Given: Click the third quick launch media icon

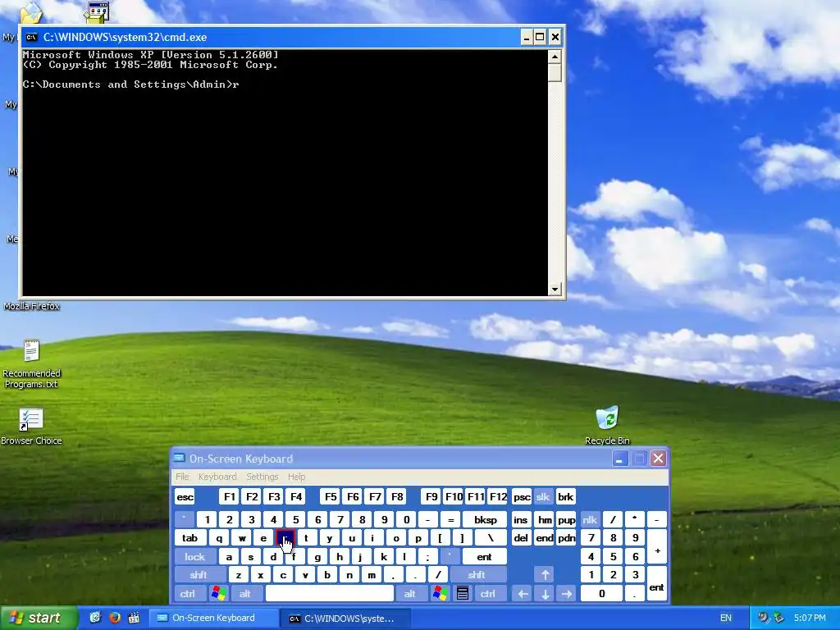Looking at the screenshot, I should tap(134, 618).
